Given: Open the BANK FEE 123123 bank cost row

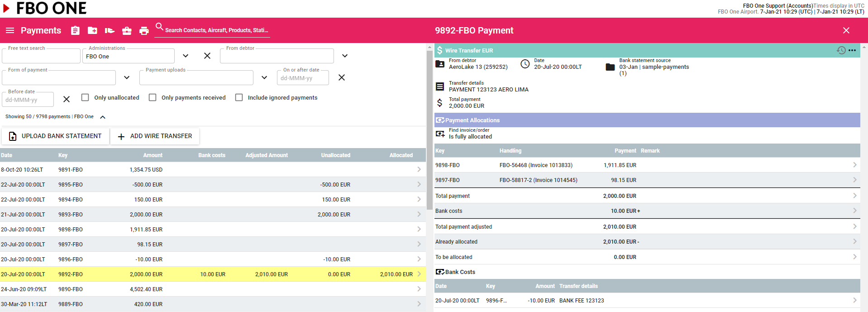Looking at the screenshot, I should (x=647, y=300).
